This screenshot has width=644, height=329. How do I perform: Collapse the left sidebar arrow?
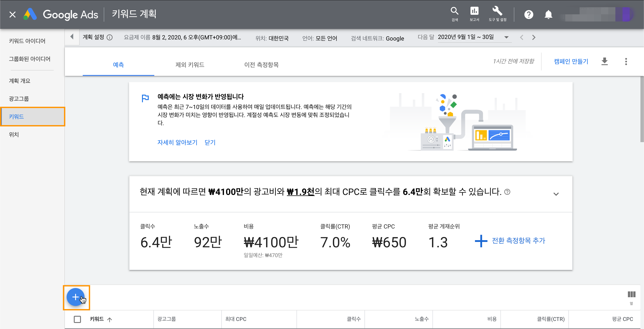click(72, 37)
